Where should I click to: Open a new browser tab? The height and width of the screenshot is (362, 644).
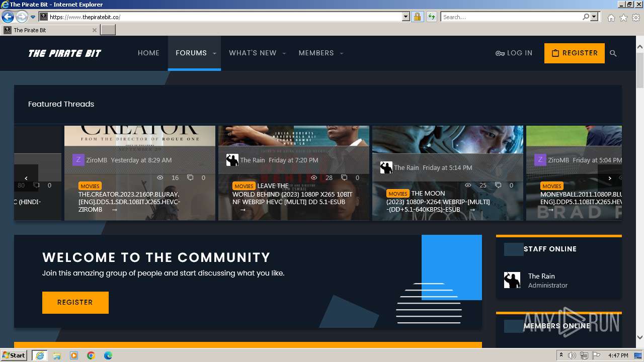108,30
